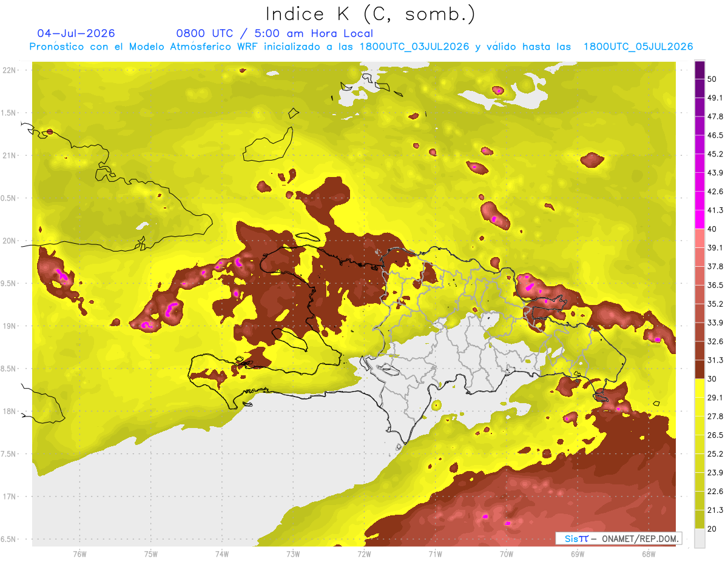Click the legend value '39.1'
Viewport: 728px width, 562px height.
tap(715, 248)
